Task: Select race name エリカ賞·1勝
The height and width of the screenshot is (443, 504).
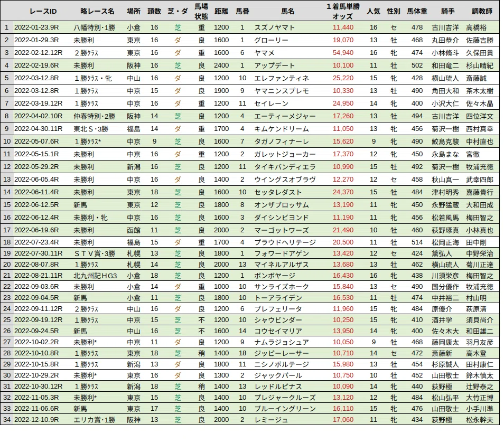Action: point(94,420)
